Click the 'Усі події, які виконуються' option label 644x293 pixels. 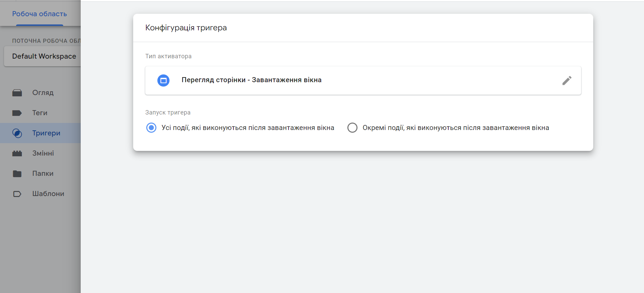pyautogui.click(x=248, y=128)
